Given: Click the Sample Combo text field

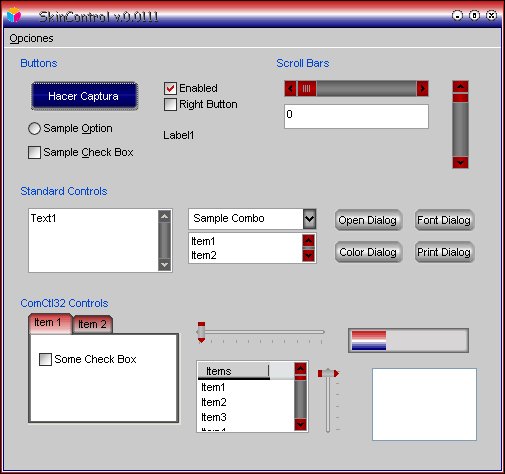Looking at the screenshot, I should coord(246,219).
